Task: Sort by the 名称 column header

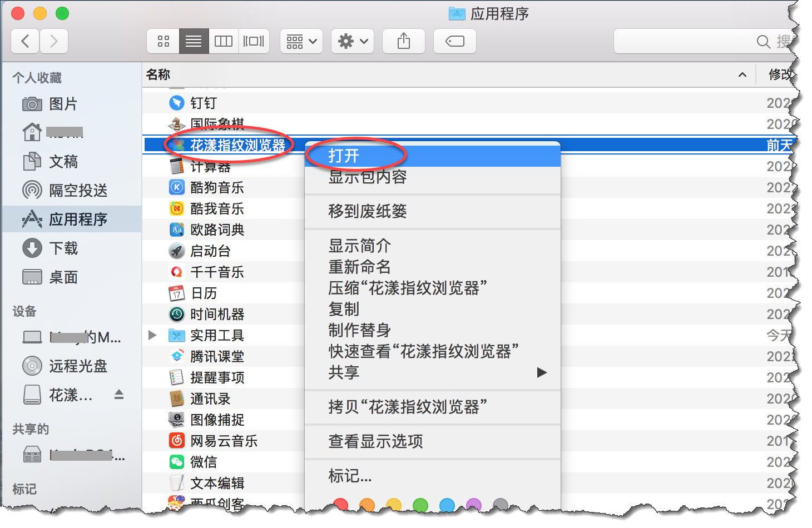Action: [x=158, y=74]
